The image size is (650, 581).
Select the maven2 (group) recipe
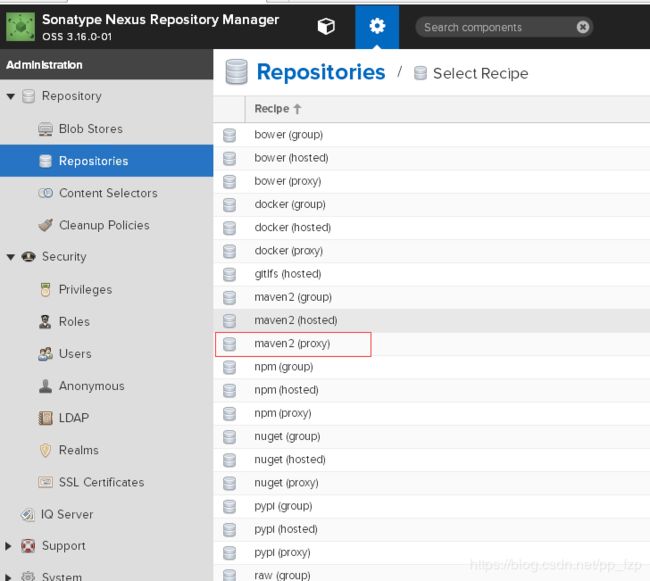(x=432, y=297)
